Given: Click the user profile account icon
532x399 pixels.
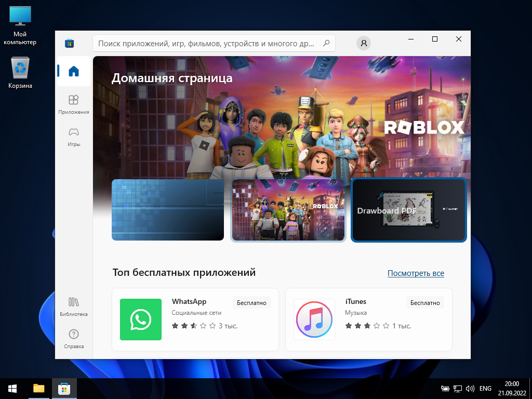Looking at the screenshot, I should tap(364, 43).
